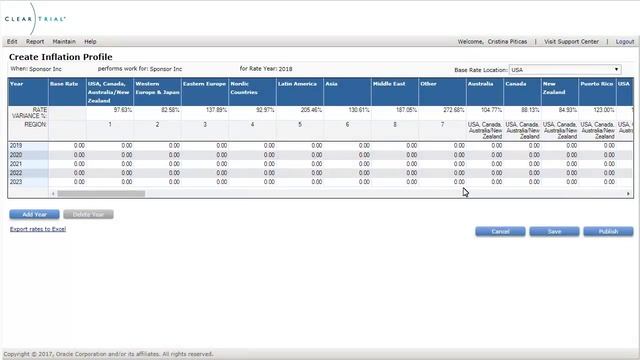
Task: Click the Latin America column header
Action: pos(300,92)
